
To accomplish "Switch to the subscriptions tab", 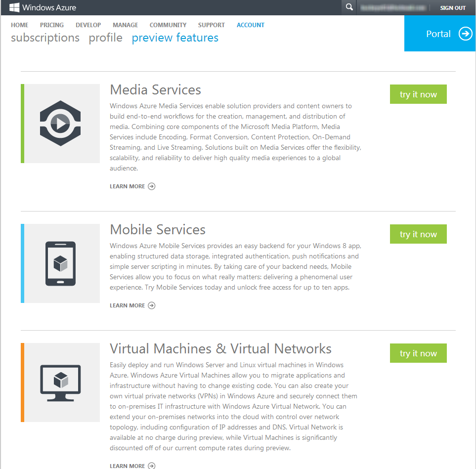I will coord(45,38).
